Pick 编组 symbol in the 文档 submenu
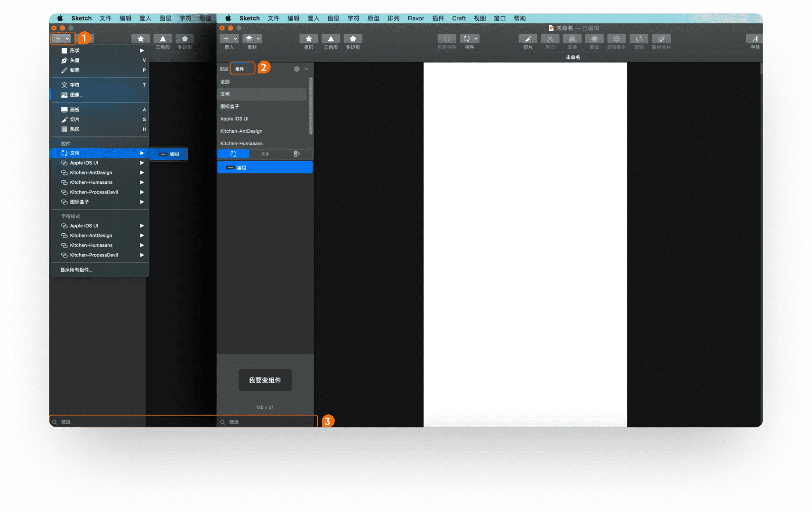Screen dimensions: 812x512 pos(169,154)
